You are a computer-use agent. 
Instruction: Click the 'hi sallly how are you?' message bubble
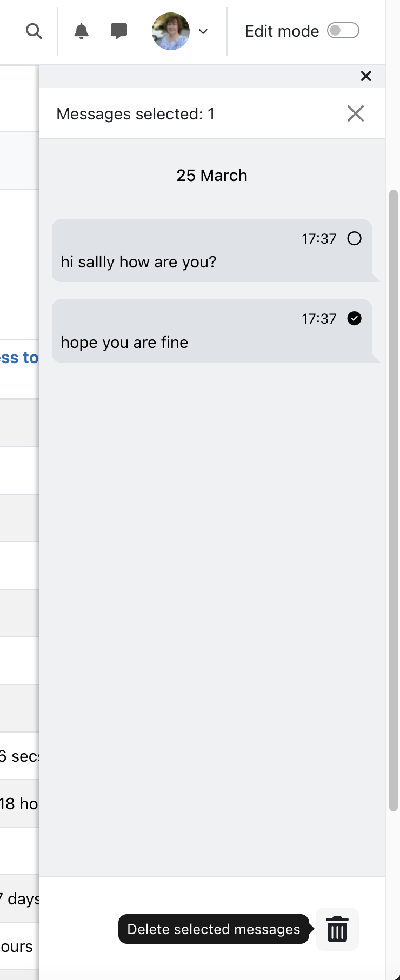(212, 251)
